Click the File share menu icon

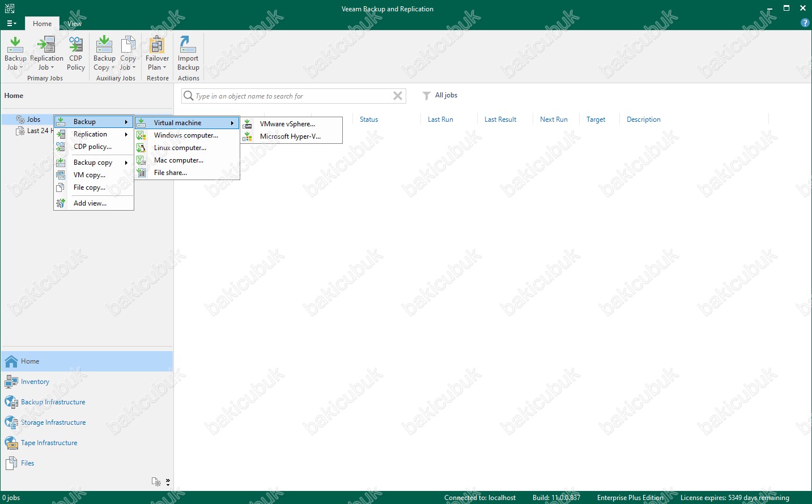pos(142,173)
